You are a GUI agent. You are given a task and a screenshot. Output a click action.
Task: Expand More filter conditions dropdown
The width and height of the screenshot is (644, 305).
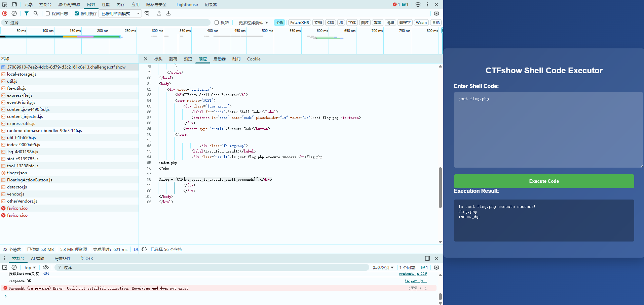coord(253,23)
